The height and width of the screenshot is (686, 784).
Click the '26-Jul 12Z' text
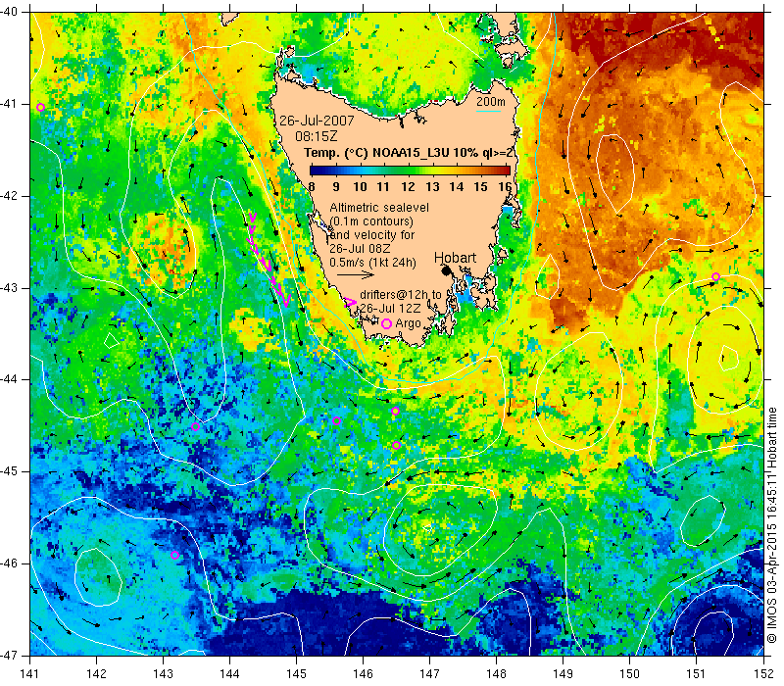click(x=390, y=308)
